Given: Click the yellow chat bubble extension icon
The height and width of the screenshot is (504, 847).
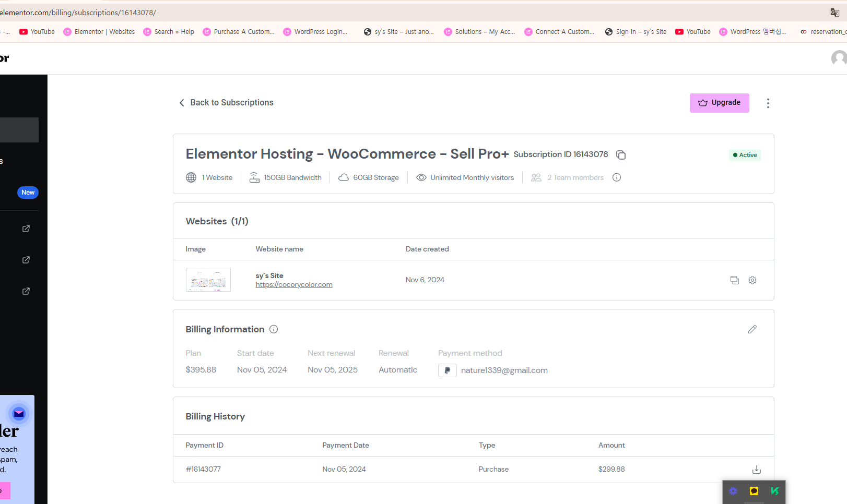Looking at the screenshot, I should [754, 491].
